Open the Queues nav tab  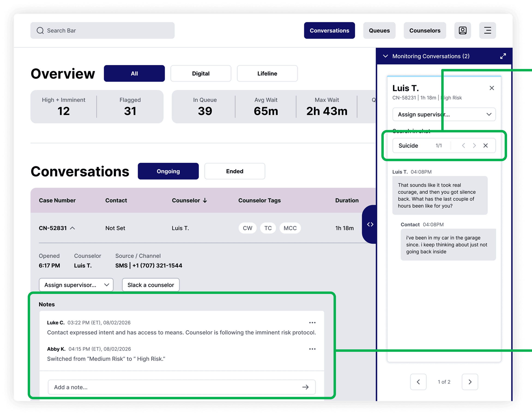pos(379,31)
